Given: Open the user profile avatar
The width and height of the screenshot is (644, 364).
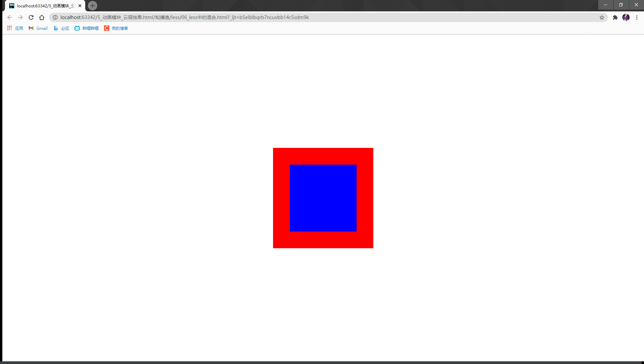Looking at the screenshot, I should pyautogui.click(x=626, y=17).
